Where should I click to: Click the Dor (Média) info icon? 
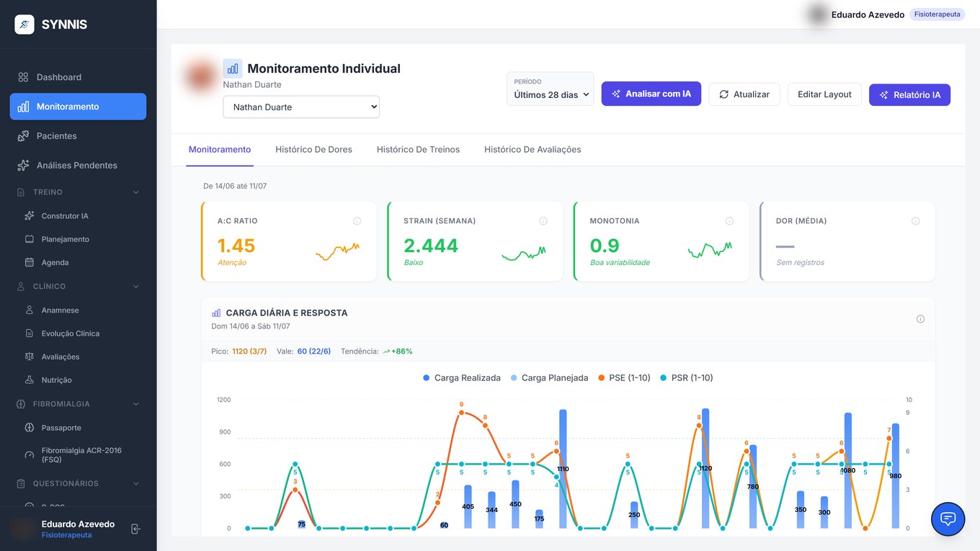tap(915, 221)
